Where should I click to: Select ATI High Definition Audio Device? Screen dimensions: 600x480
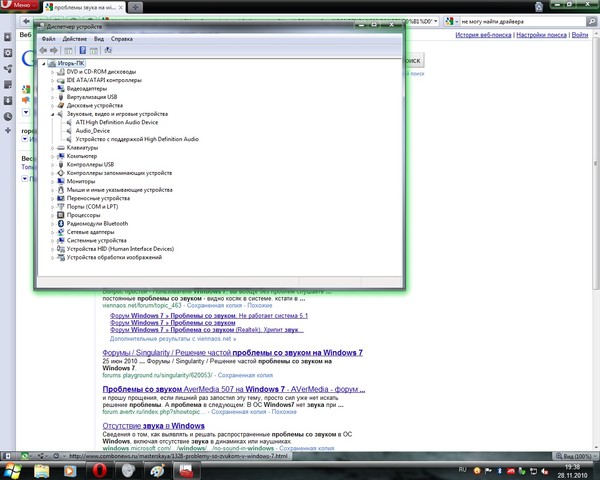pos(117,122)
